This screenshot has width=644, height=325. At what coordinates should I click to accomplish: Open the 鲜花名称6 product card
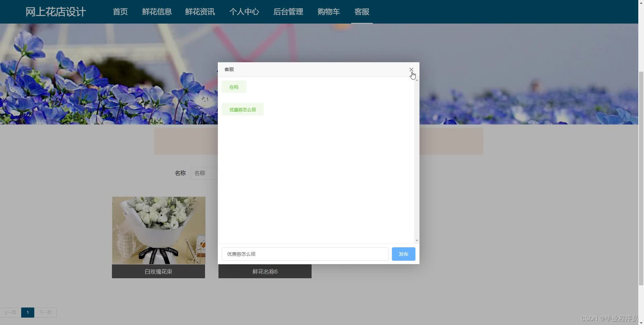tap(265, 272)
